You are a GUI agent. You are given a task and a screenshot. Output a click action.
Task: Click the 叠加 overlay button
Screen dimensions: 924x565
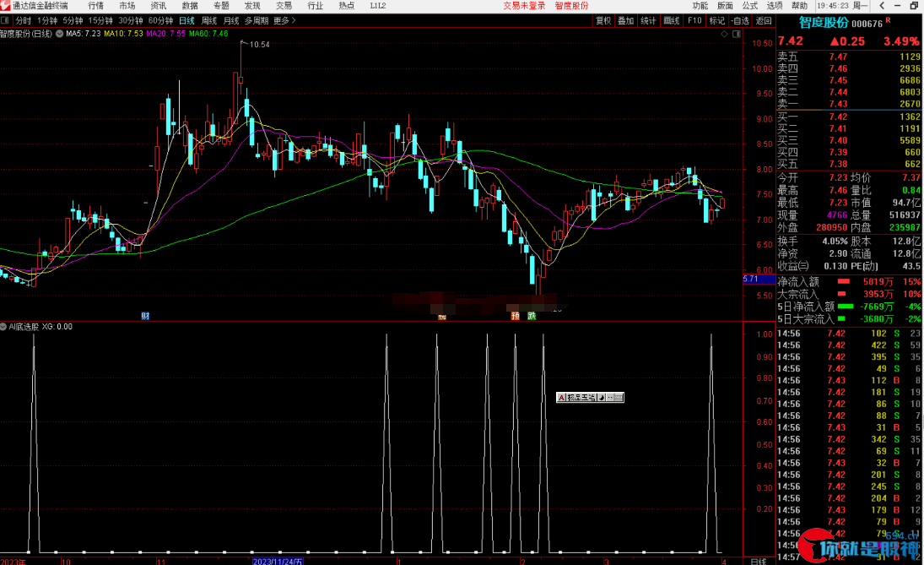click(x=625, y=20)
